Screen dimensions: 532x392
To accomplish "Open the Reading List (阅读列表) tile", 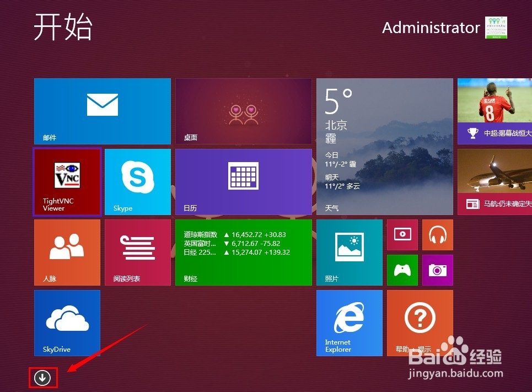I will (x=138, y=253).
